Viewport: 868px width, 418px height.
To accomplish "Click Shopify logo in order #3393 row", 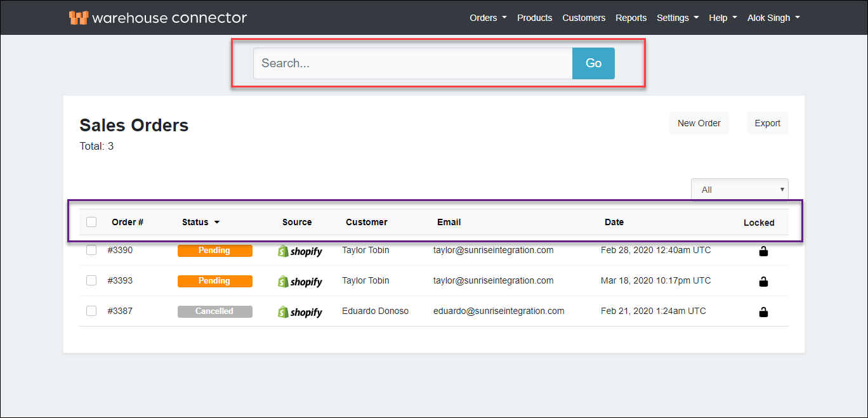I will (x=300, y=282).
